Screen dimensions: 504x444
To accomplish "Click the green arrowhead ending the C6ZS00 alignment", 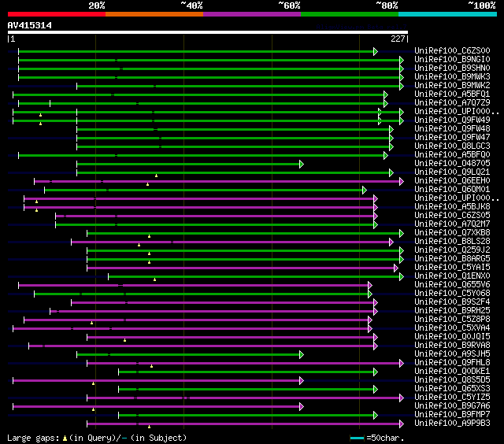I will click(376, 51).
